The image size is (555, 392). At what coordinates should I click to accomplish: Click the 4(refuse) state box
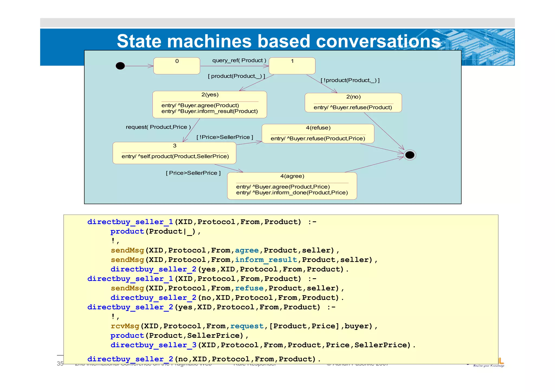click(318, 134)
